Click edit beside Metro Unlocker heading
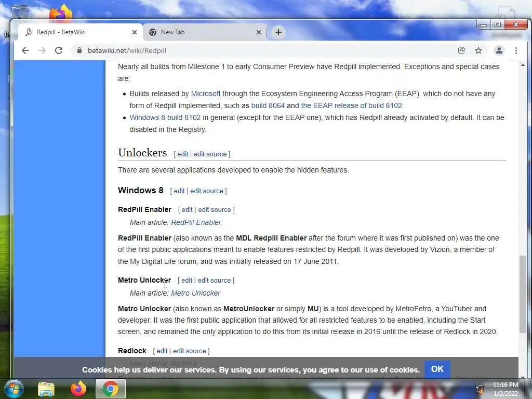532x399 pixels. pyautogui.click(x=187, y=280)
